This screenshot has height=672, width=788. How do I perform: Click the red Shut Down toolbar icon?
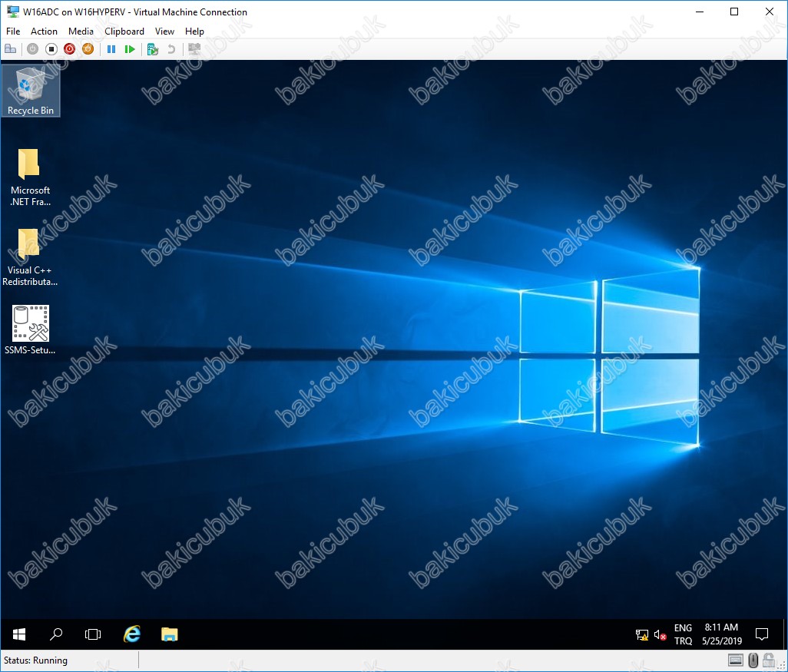tap(69, 48)
